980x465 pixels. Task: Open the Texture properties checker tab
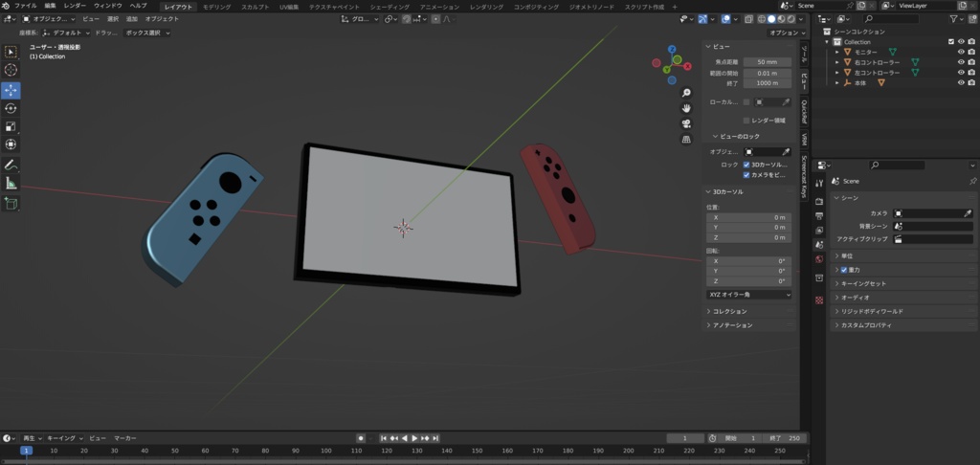click(819, 300)
